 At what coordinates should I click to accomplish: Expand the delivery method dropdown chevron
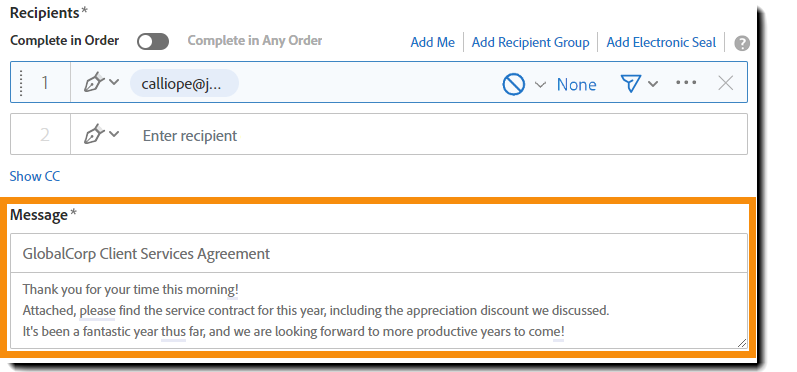tap(653, 84)
